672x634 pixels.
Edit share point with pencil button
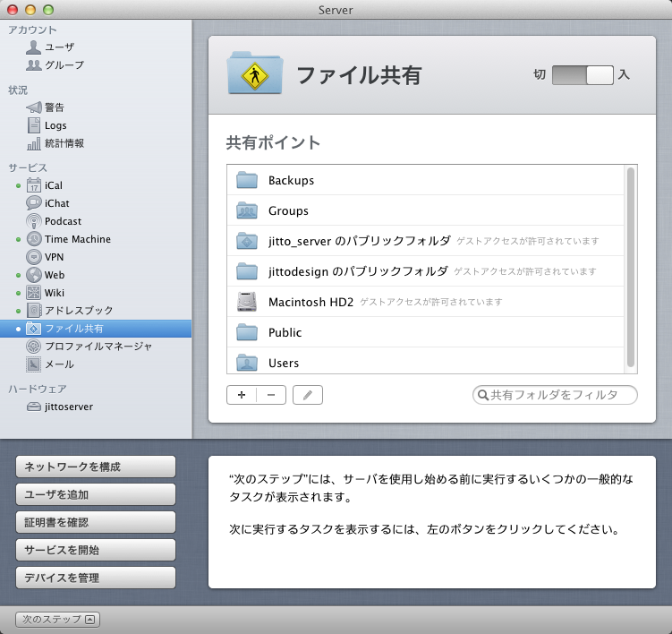pyautogui.click(x=308, y=395)
